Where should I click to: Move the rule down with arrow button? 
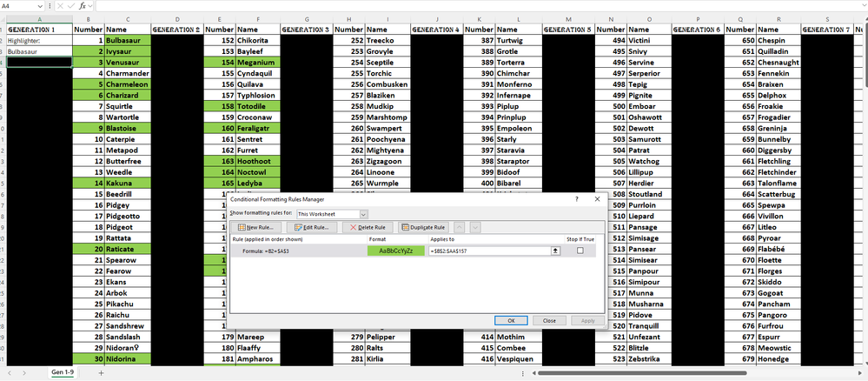point(475,227)
